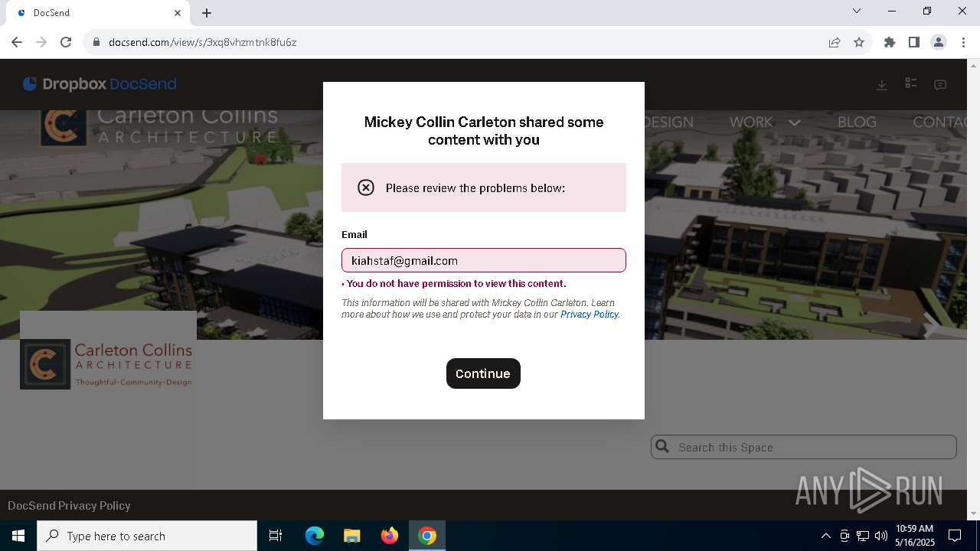The image size is (980, 551).
Task: Click the site info lock icon
Action: [96, 42]
